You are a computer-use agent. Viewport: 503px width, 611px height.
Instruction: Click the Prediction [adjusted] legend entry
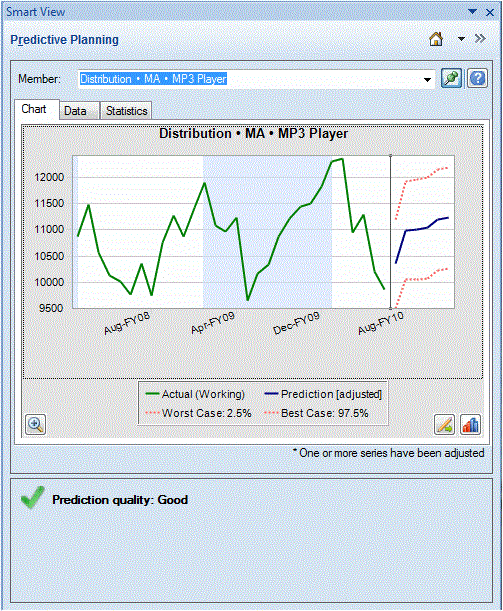pos(323,394)
